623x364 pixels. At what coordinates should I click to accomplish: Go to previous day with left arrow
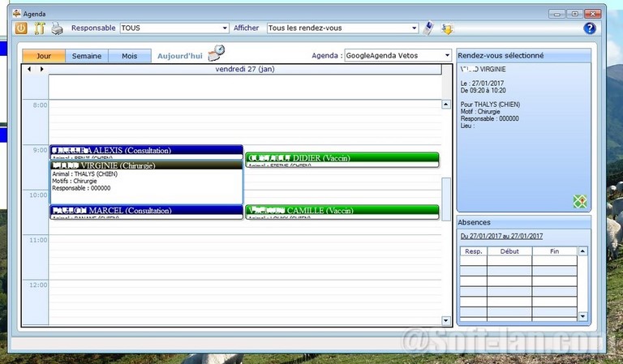coord(30,70)
